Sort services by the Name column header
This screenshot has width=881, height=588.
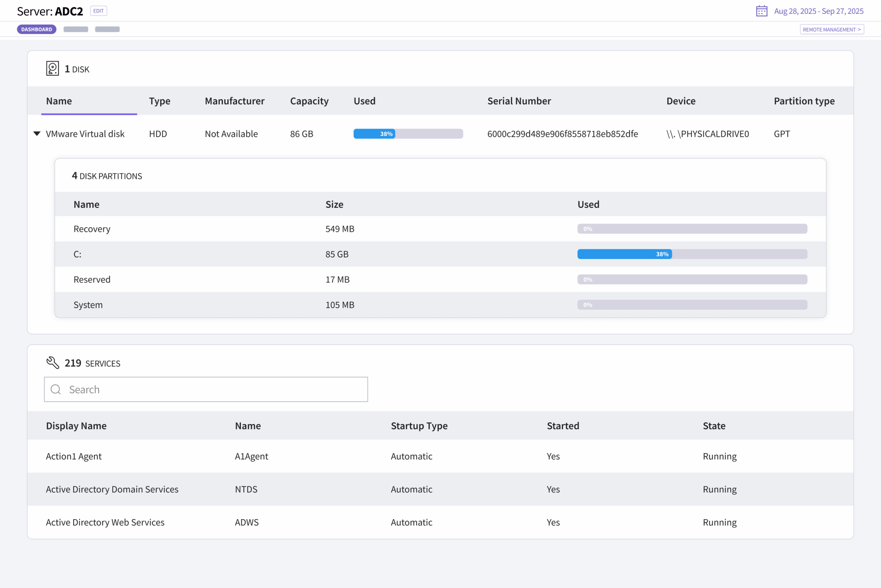[247, 426]
